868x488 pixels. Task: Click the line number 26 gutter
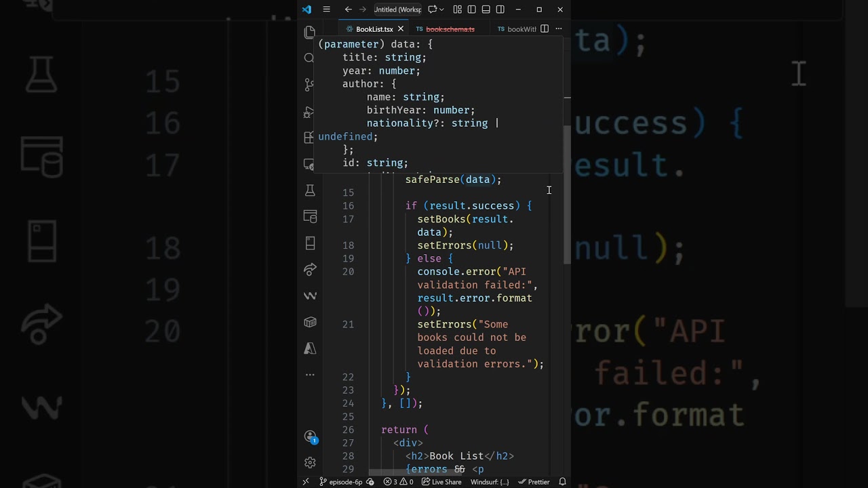click(348, 430)
